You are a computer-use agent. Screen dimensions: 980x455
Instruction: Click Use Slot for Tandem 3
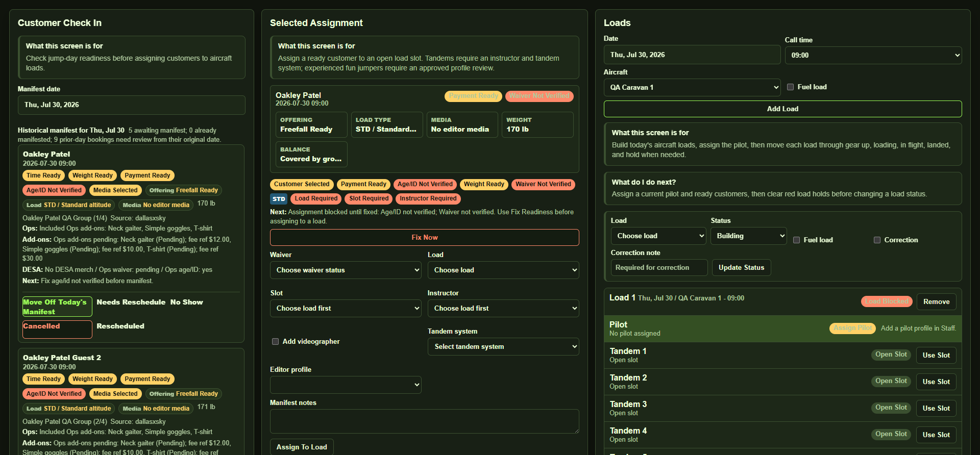(937, 408)
